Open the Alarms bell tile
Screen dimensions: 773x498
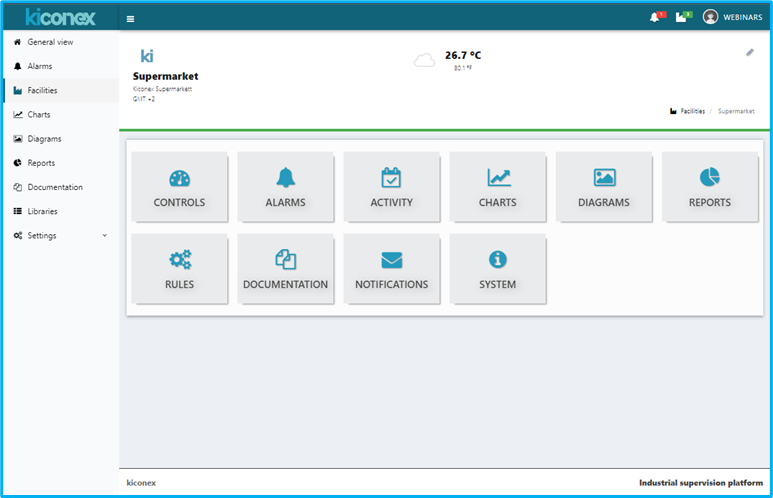coord(285,186)
